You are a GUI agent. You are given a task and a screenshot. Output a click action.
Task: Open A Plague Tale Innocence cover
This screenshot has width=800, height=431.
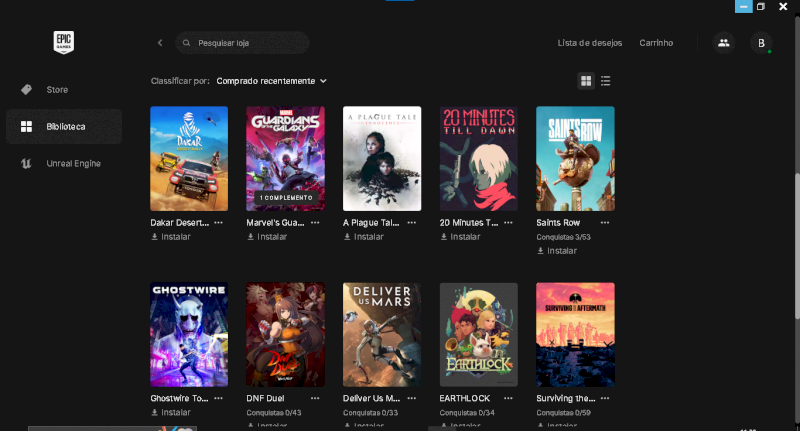pos(382,158)
